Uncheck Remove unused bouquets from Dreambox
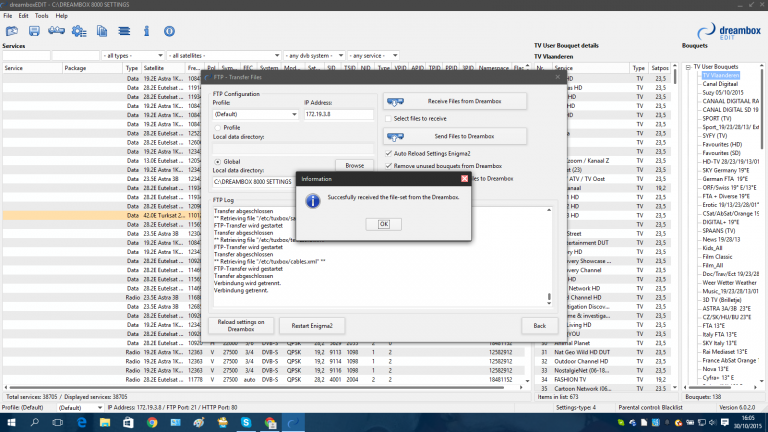Viewport: 768px width, 432px height. (388, 165)
